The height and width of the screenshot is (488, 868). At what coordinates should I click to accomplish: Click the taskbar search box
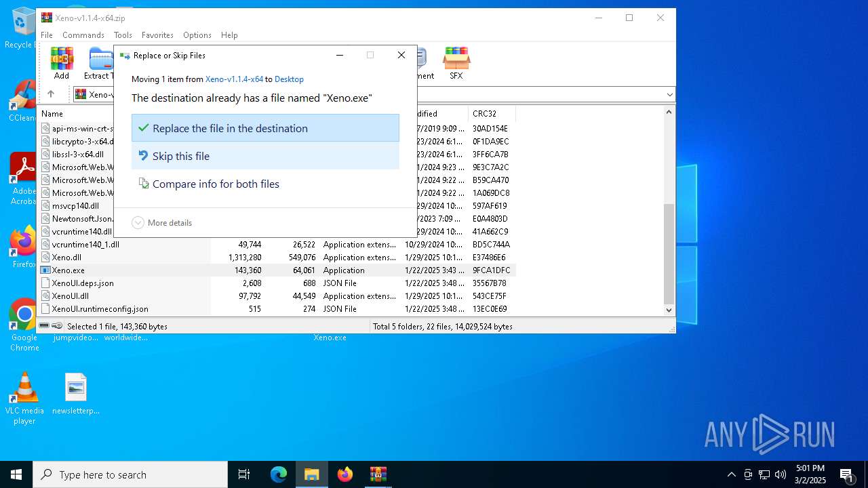coord(130,474)
